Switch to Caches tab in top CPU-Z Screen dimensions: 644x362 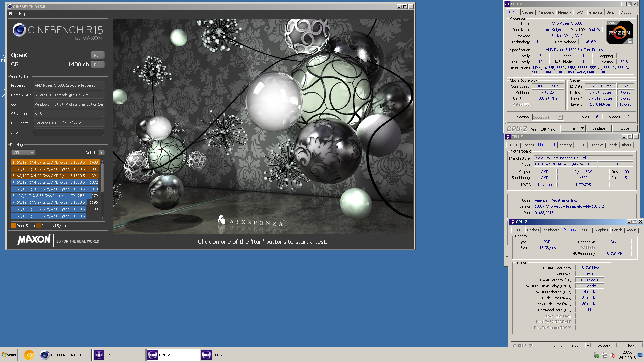coord(527,12)
